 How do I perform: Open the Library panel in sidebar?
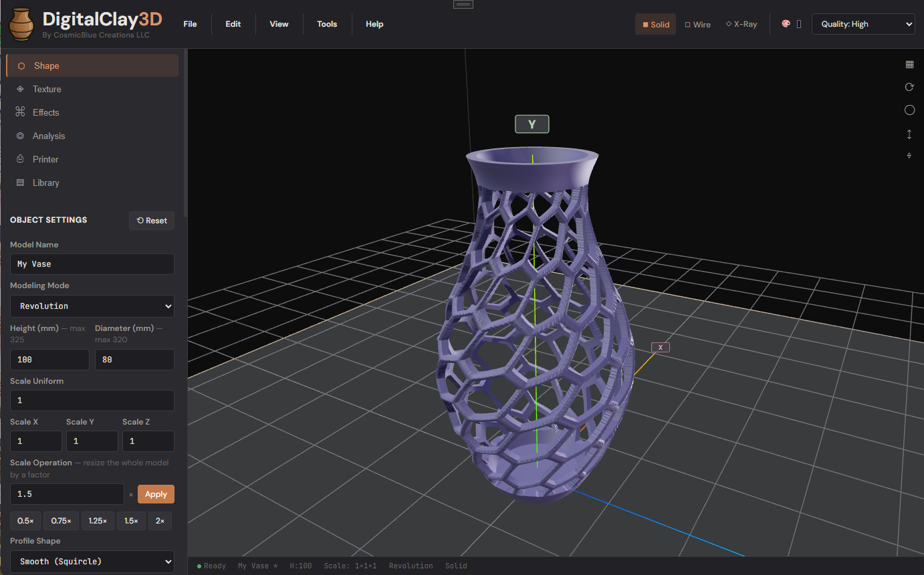(x=92, y=183)
